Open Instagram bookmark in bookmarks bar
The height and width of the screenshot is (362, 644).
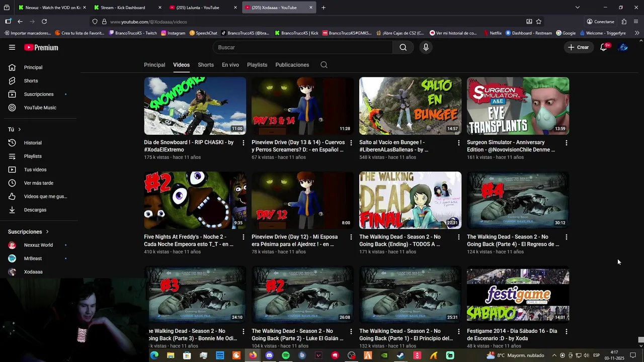coord(173,33)
